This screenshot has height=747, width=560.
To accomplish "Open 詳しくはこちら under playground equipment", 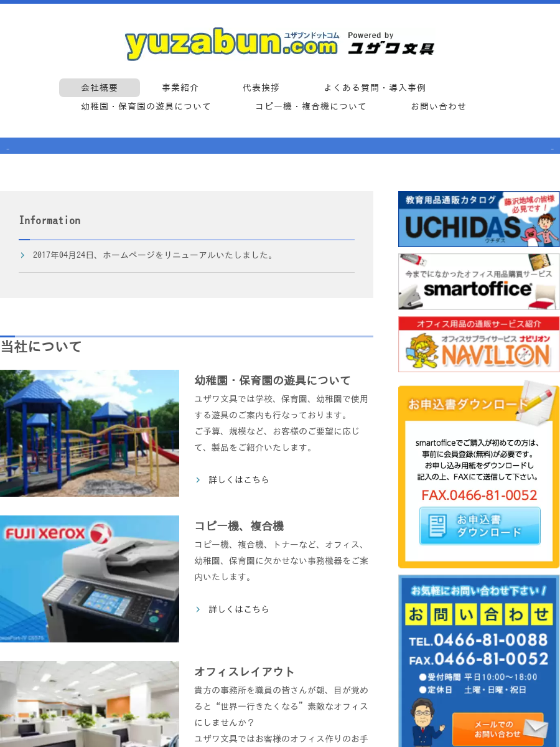I will coord(239,480).
